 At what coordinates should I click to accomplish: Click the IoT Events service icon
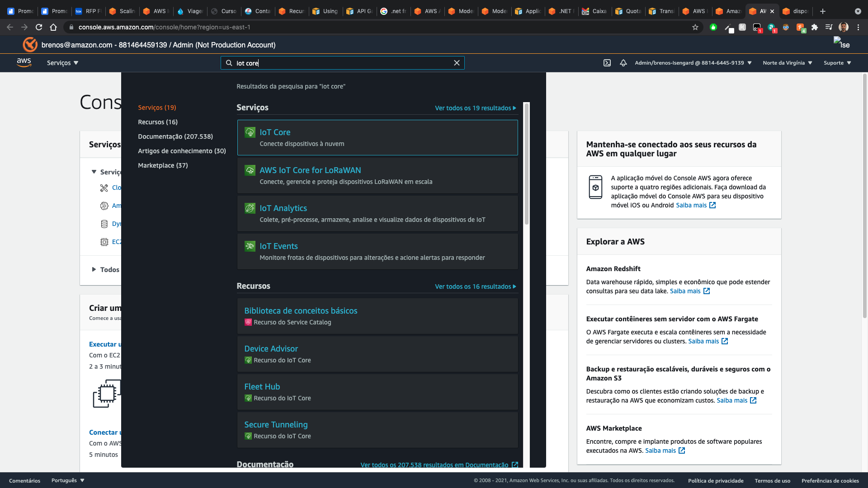250,246
